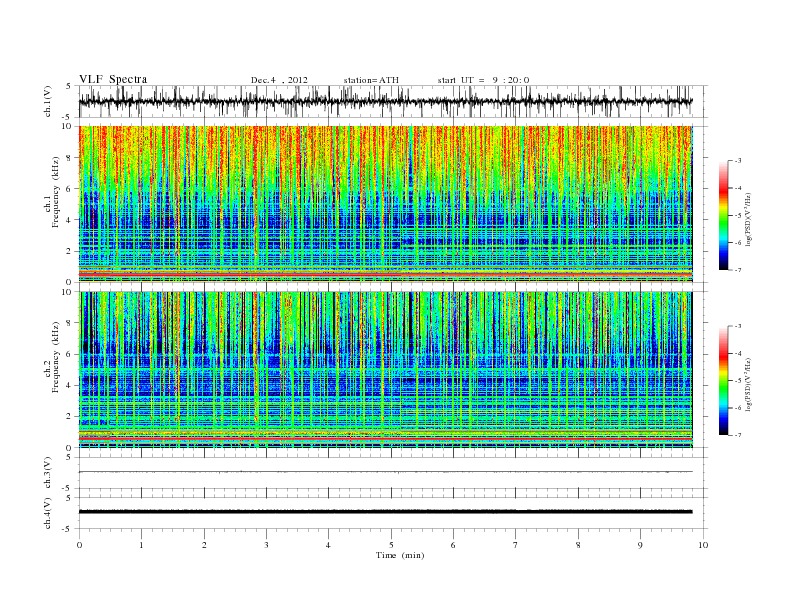Click the 'ch.3(V)' axis label
The width and height of the screenshot is (792, 612).
48,473
